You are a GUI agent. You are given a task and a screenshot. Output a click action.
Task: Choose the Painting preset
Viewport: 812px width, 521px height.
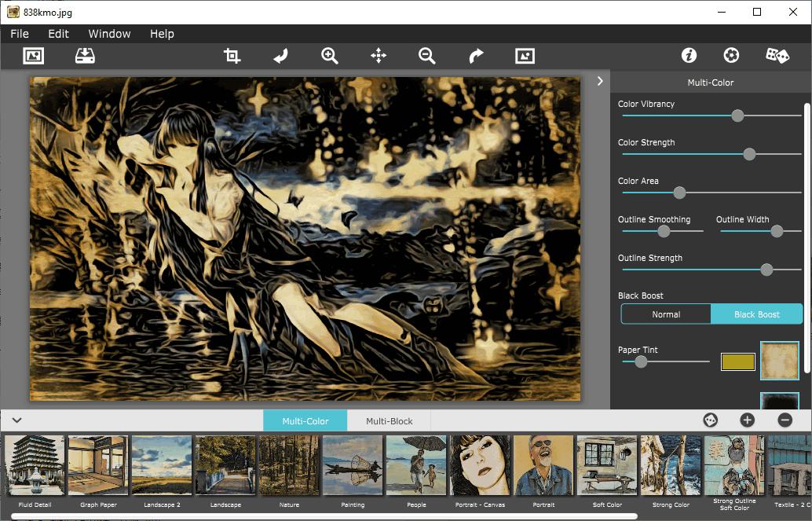[353, 465]
